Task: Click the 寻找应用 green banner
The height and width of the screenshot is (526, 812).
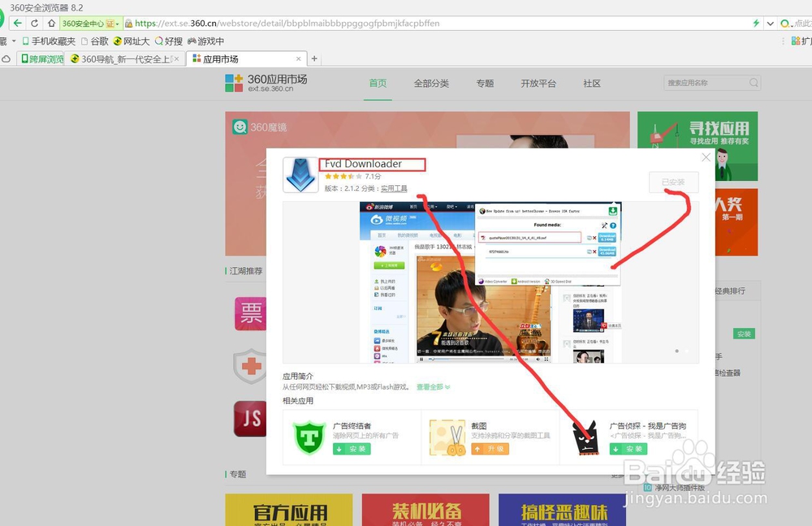Action: 697,146
